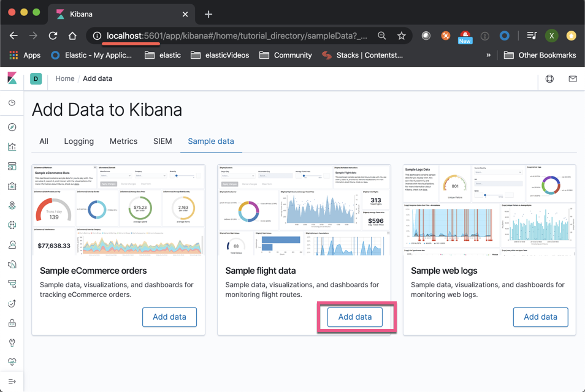Switch to the SIEM tab

[162, 141]
